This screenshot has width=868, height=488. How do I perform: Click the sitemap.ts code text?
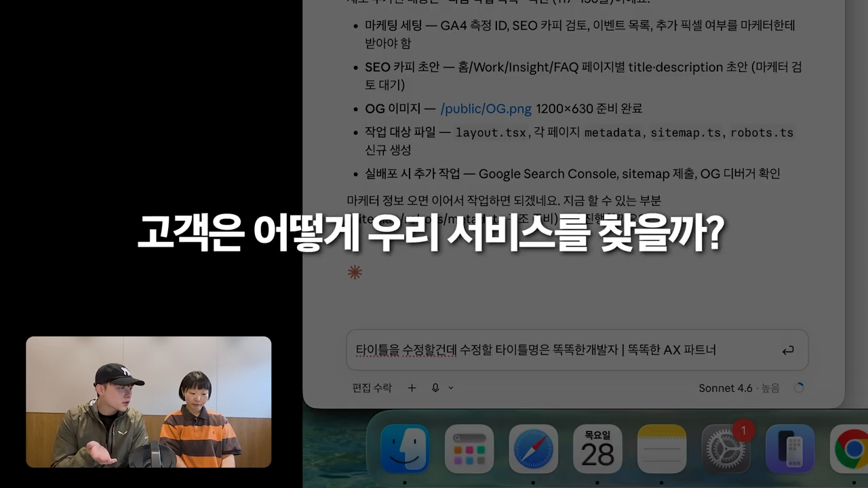686,133
